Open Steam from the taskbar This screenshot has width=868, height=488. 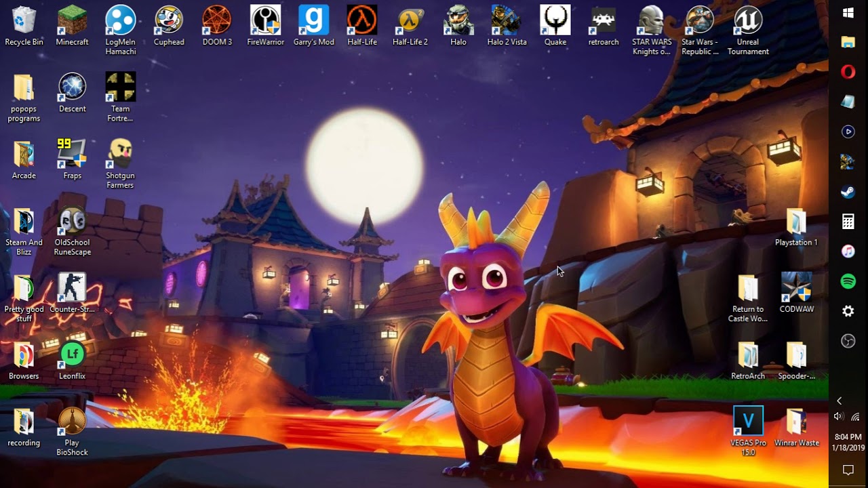pyautogui.click(x=848, y=192)
